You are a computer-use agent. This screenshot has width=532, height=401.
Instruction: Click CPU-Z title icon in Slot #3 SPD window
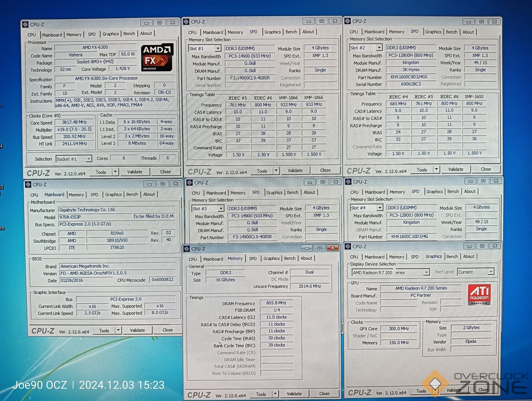tap(190, 182)
